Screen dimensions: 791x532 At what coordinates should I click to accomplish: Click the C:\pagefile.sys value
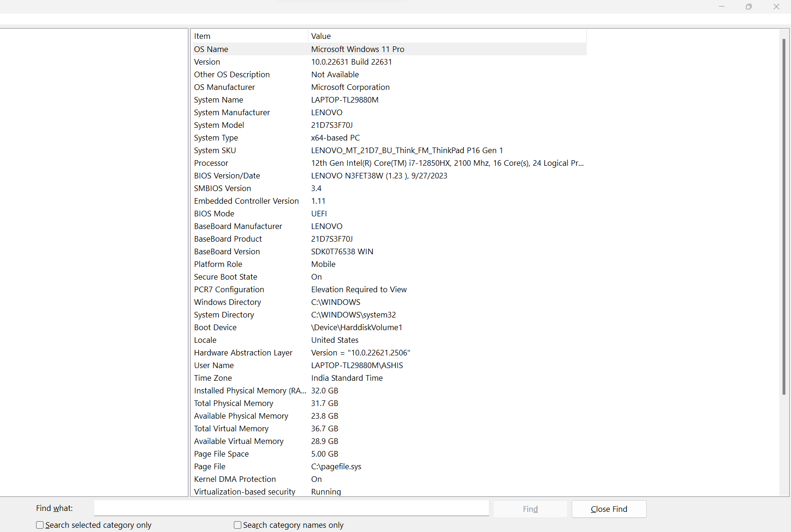tap(336, 466)
